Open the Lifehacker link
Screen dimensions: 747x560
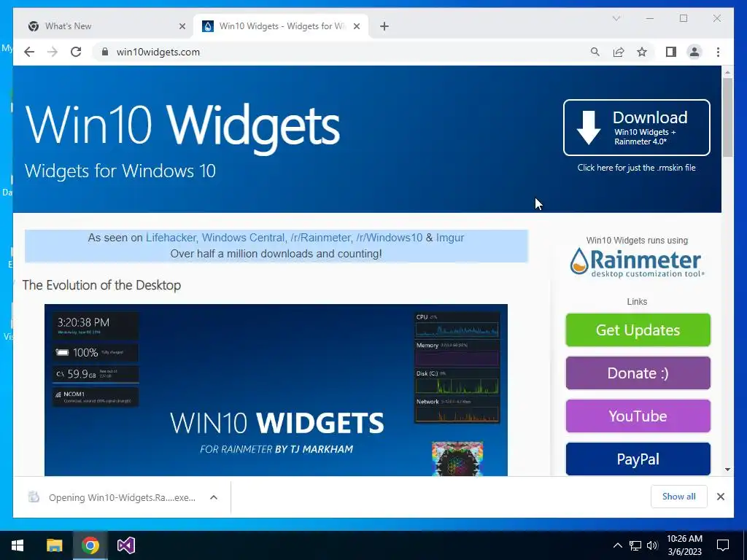point(171,238)
